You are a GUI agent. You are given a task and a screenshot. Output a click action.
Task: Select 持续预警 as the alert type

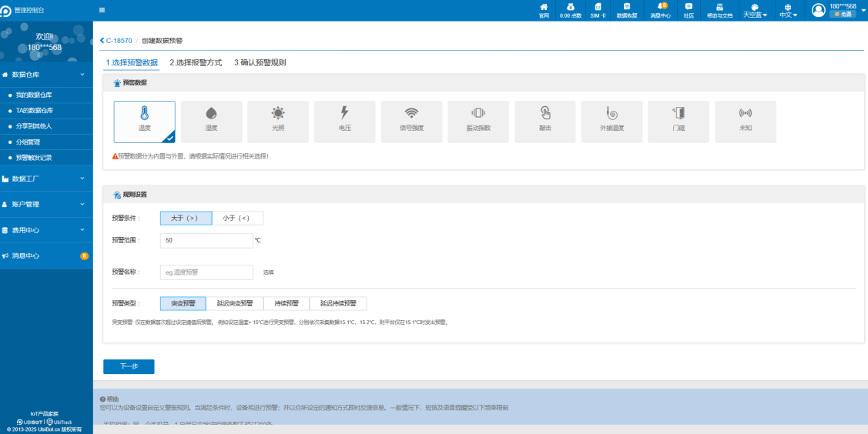tap(287, 303)
